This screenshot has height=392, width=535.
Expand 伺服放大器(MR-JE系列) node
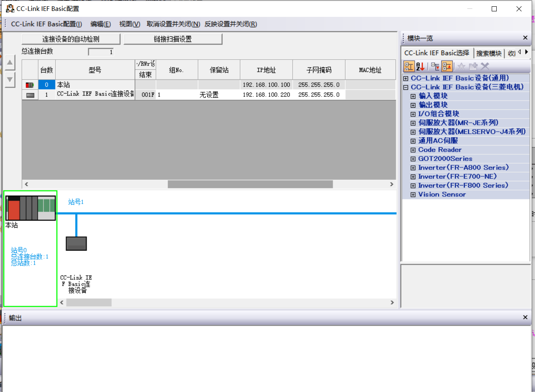tap(413, 123)
